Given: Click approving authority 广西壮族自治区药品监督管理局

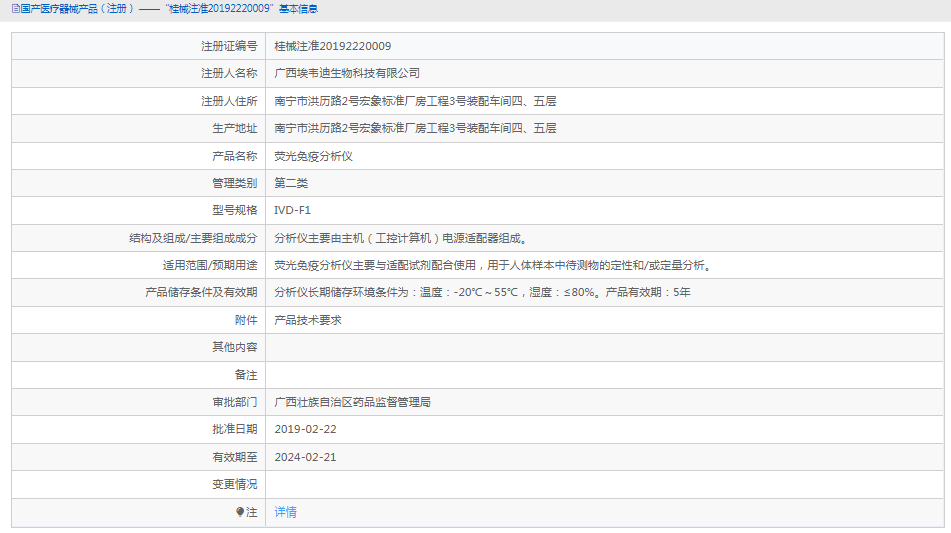Looking at the screenshot, I should click(352, 403).
